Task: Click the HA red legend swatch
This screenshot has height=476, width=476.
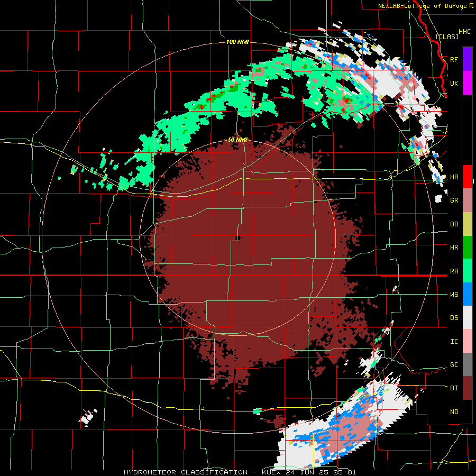Action: point(467,177)
